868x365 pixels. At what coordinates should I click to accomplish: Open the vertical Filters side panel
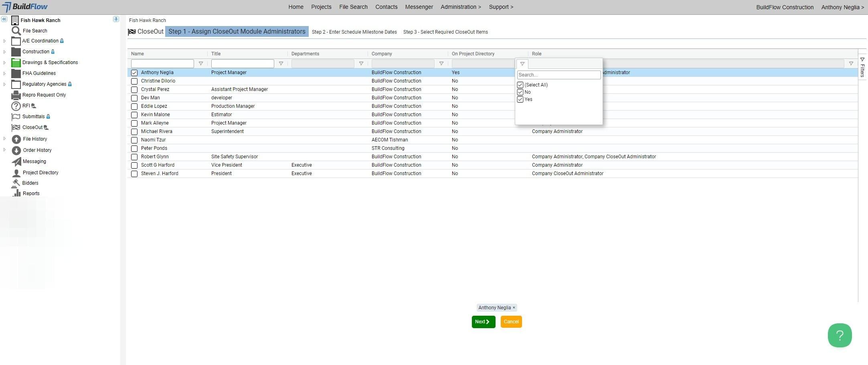point(862,67)
